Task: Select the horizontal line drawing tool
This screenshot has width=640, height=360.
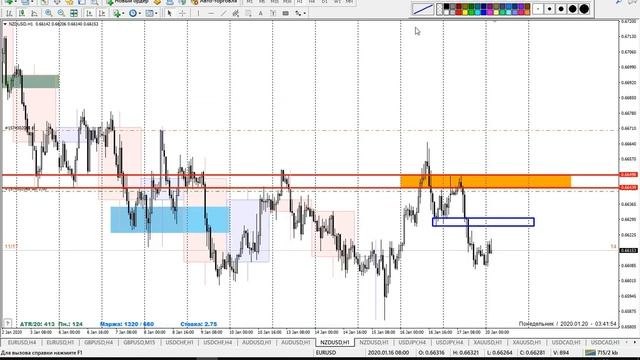Action: (x=211, y=13)
